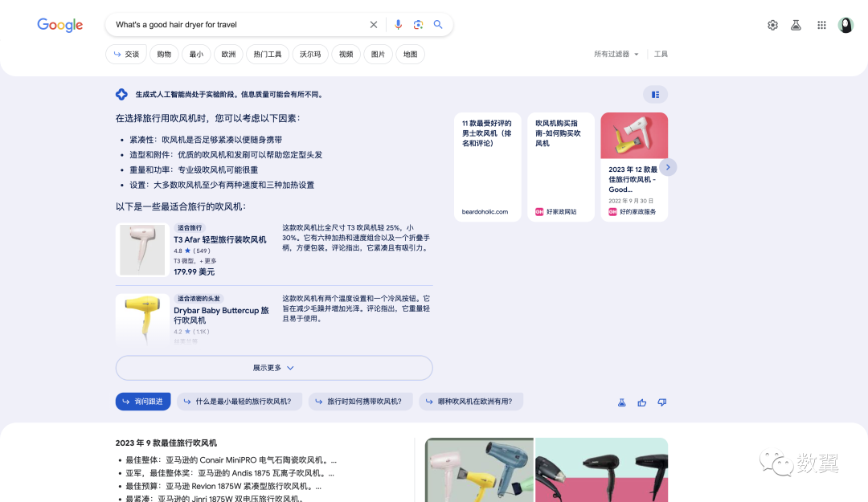
Task: Ask 旅行时如何携带吹风机?
Action: click(360, 402)
